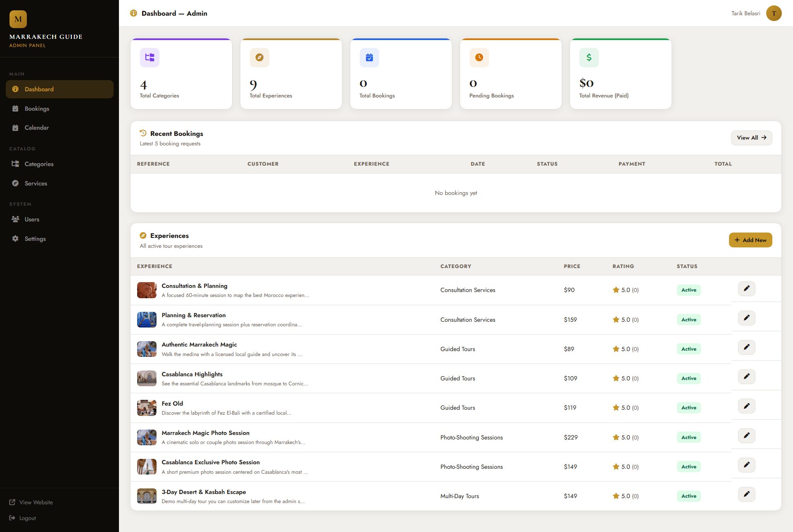Screen dimensions: 793x532
Task: Navigate to Services in sidebar
Action: click(x=36, y=183)
